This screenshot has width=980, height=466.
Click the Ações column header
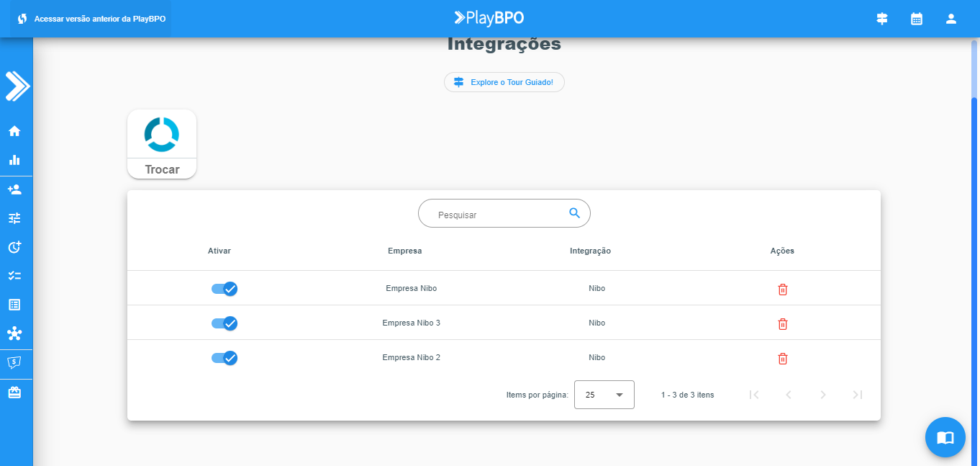click(782, 251)
